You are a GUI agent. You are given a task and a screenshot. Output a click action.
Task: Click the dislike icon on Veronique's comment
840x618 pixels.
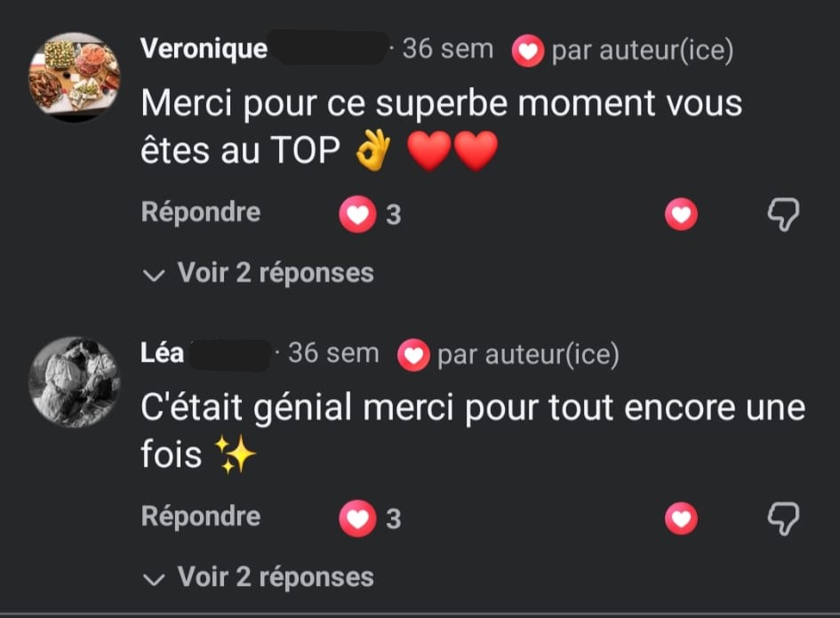coord(783,214)
